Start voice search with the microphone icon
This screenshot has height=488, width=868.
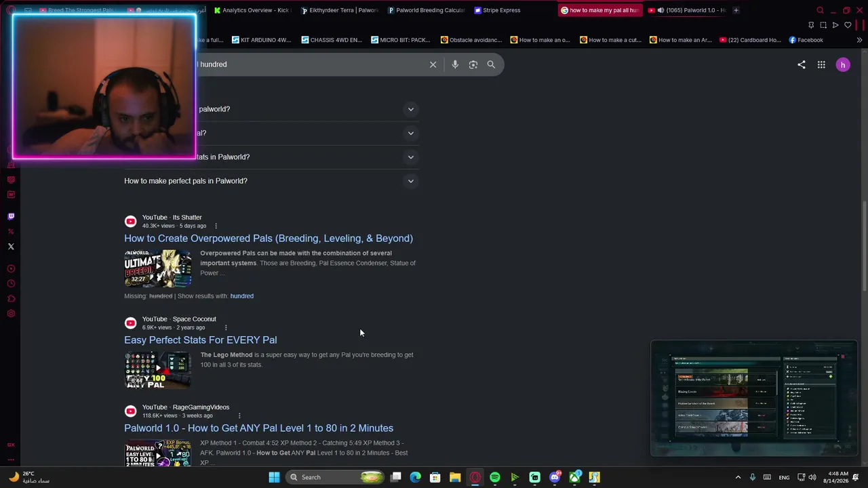(455, 64)
